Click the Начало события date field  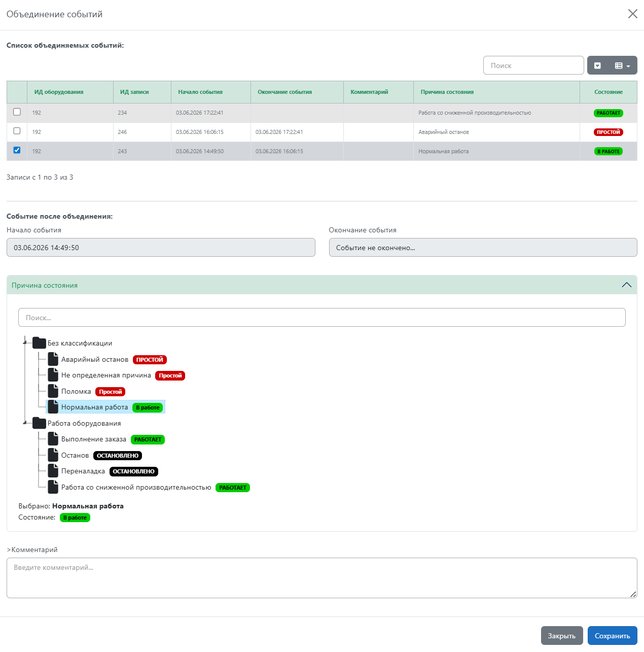tap(161, 248)
